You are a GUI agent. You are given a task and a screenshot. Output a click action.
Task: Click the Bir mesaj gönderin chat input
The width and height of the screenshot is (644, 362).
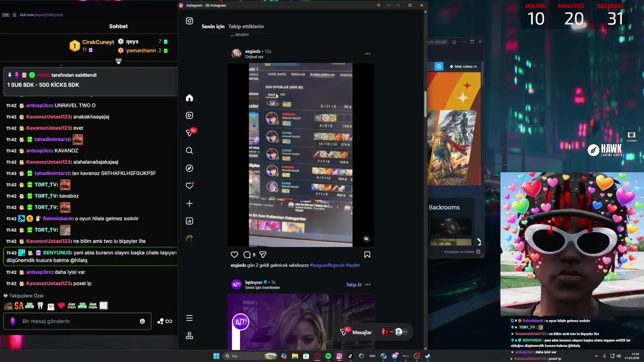[77, 321]
